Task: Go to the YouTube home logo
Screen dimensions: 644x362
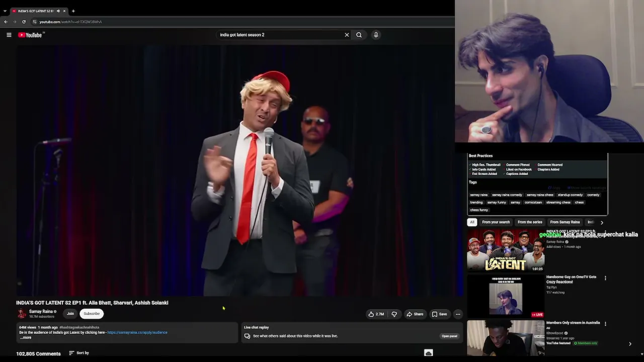Action: pyautogui.click(x=30, y=35)
